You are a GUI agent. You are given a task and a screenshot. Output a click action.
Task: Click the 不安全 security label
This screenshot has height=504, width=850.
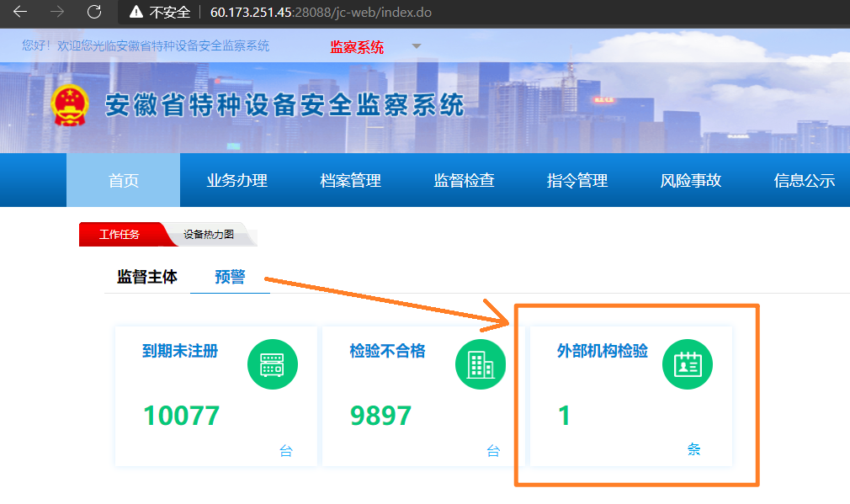coord(170,12)
